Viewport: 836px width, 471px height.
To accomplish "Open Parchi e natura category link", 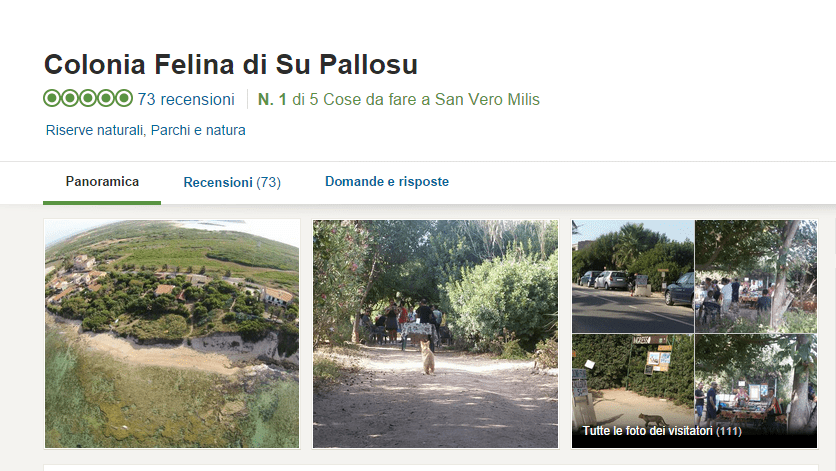I will point(198,130).
